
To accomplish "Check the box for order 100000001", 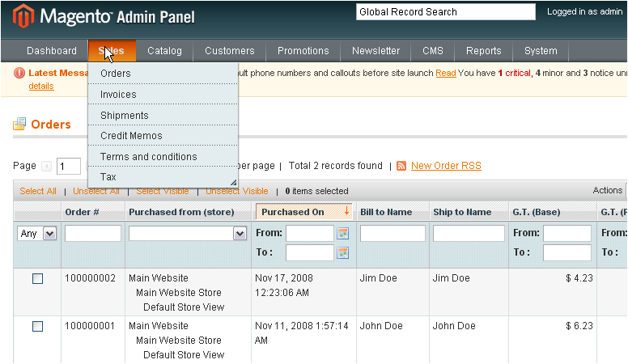I will click(37, 327).
